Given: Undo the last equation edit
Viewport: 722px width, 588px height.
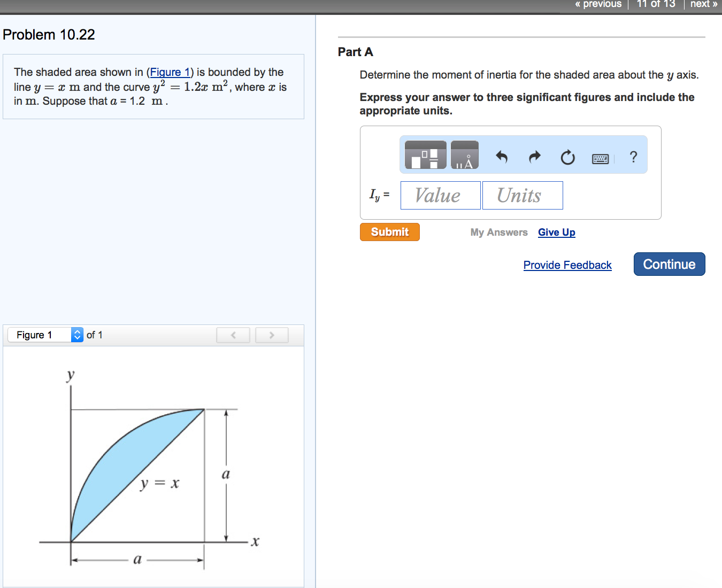Looking at the screenshot, I should [501, 157].
